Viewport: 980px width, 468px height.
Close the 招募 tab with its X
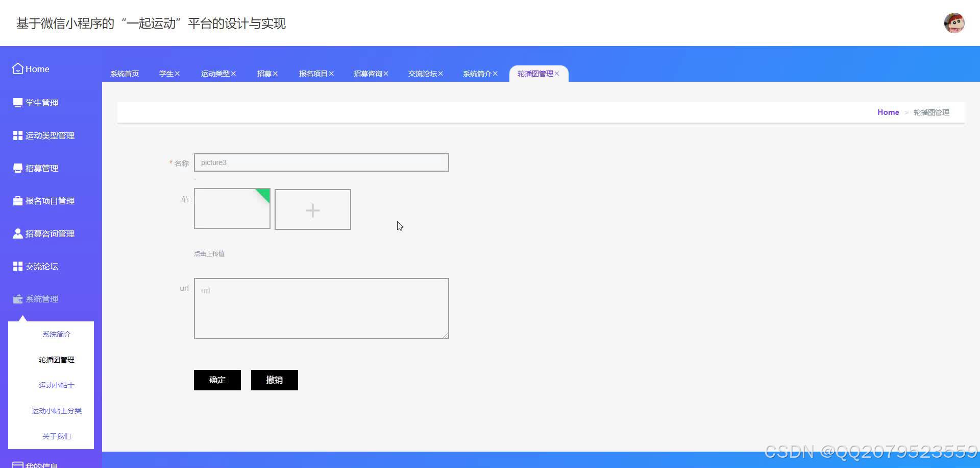[x=275, y=74]
